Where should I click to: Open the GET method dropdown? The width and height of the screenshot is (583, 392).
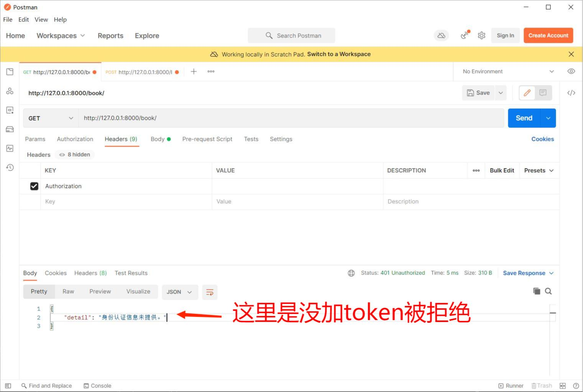(51, 118)
